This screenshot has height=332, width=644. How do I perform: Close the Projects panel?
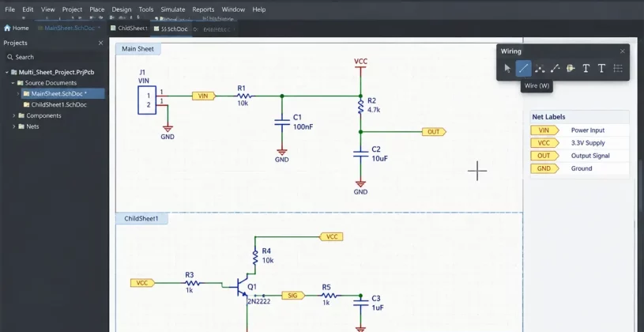coord(100,43)
